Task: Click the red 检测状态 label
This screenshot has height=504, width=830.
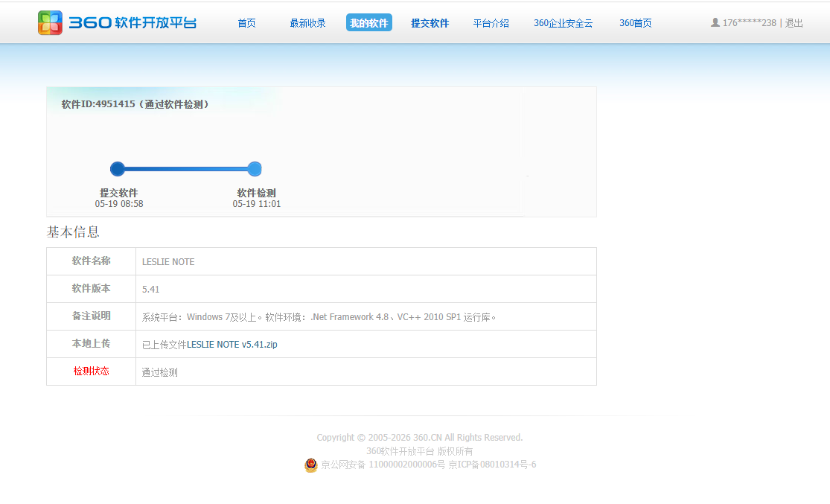Action: [x=91, y=371]
